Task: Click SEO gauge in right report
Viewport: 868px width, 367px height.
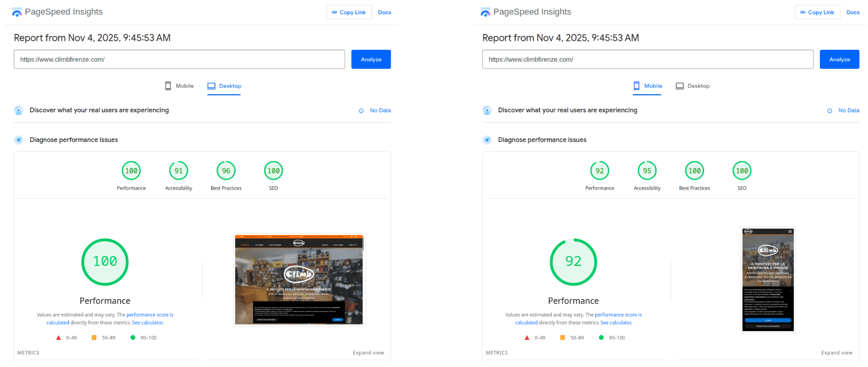Action: pyautogui.click(x=742, y=171)
